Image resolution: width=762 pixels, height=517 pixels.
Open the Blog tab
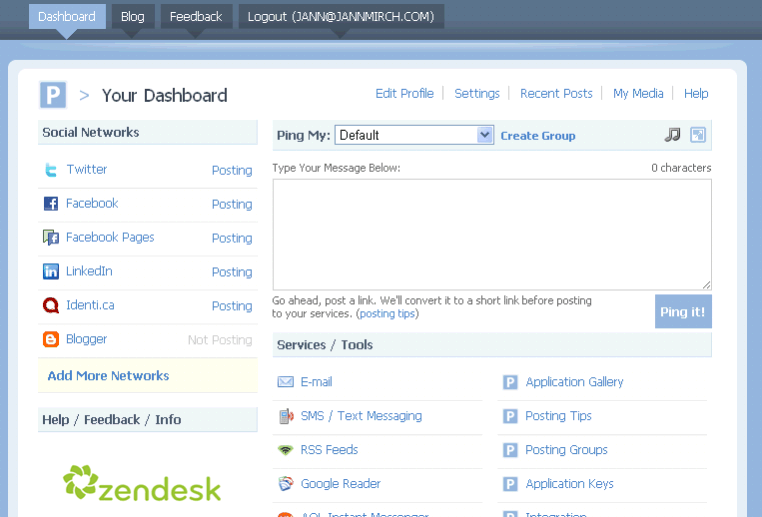pyautogui.click(x=133, y=17)
